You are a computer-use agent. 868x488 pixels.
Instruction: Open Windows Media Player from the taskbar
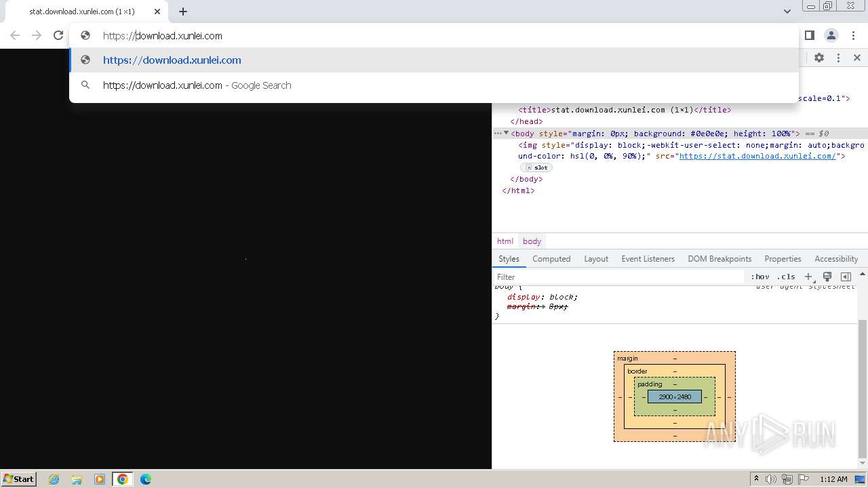(100, 479)
